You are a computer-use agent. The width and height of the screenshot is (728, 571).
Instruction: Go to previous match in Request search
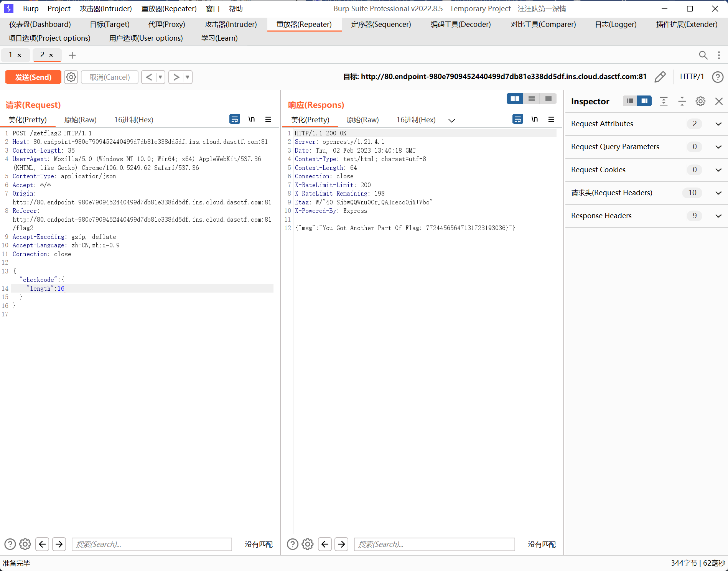[x=42, y=544]
